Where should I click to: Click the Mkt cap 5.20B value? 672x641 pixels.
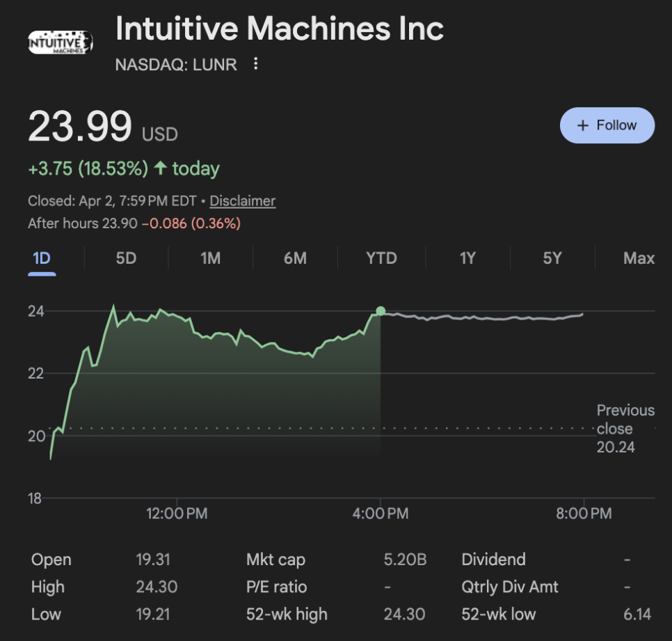405,560
